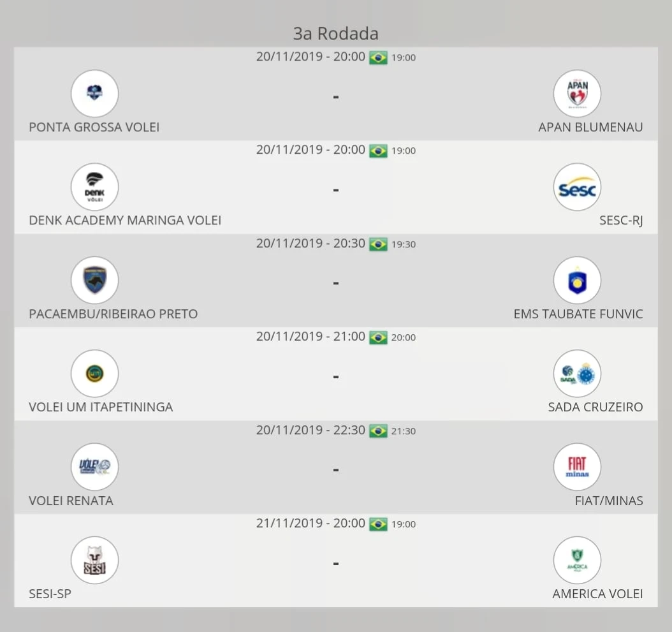672x632 pixels.
Task: Select the EMS TAUBATE FUNVIC team name
Action: [578, 314]
